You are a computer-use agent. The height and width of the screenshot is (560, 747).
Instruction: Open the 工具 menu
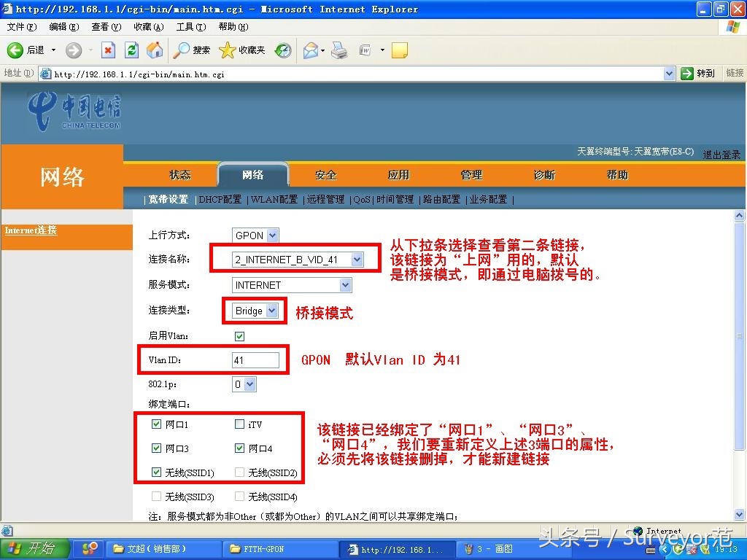pyautogui.click(x=190, y=26)
